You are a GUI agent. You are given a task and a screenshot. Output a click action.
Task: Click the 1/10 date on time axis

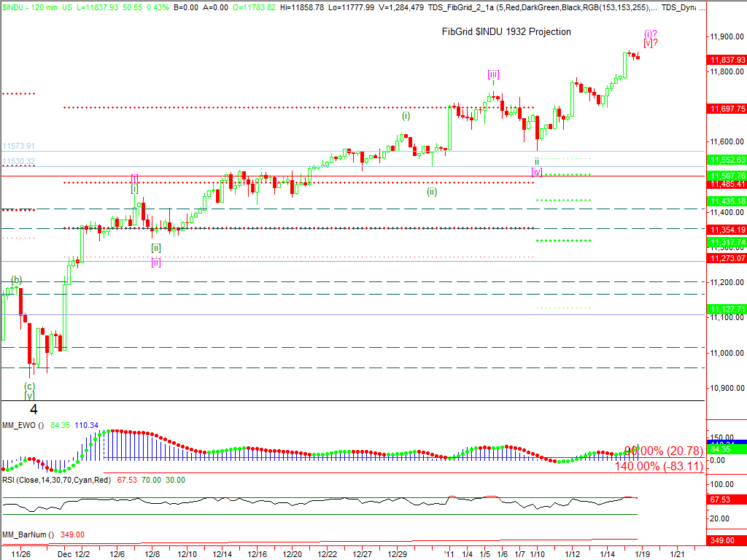537,554
